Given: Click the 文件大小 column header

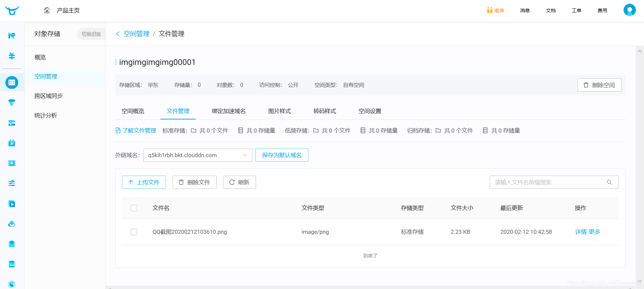Looking at the screenshot, I should (462, 208).
